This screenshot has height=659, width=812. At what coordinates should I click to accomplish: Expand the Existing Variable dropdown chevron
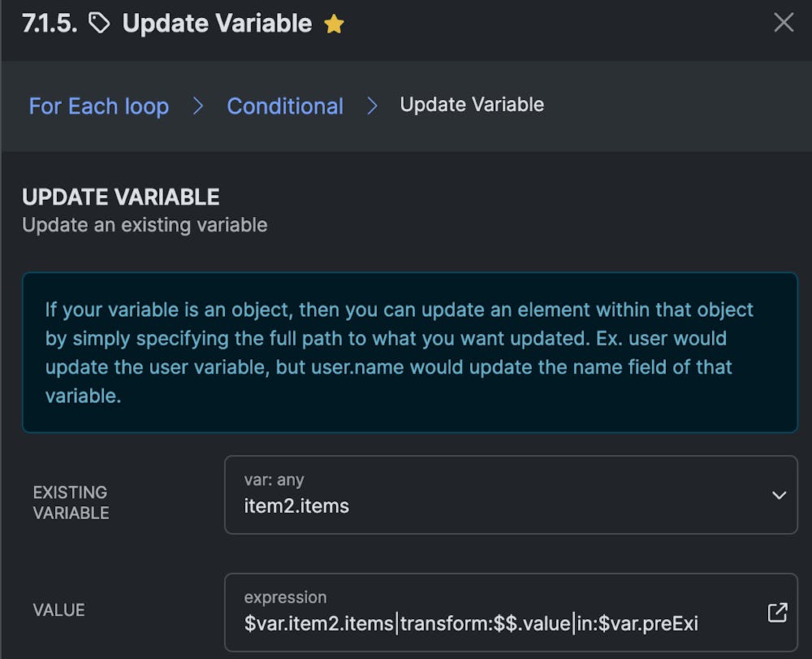(779, 495)
